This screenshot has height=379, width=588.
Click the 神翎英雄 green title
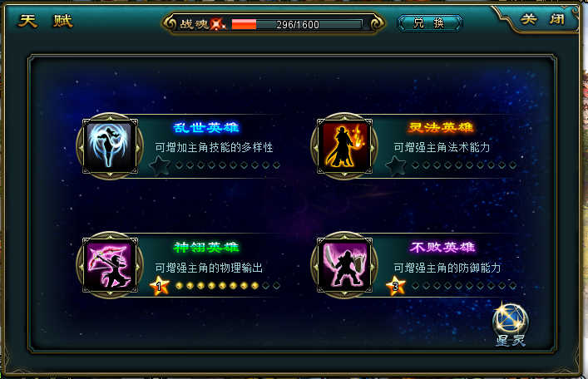pos(206,248)
